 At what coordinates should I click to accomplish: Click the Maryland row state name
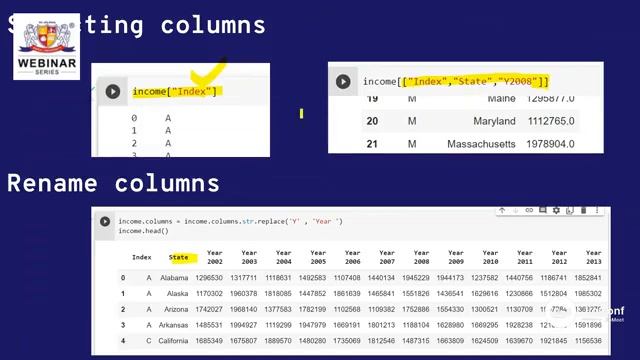point(494,121)
